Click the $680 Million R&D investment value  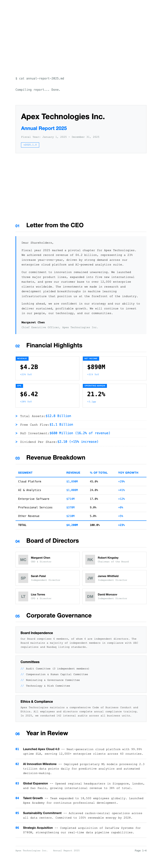(80, 433)
